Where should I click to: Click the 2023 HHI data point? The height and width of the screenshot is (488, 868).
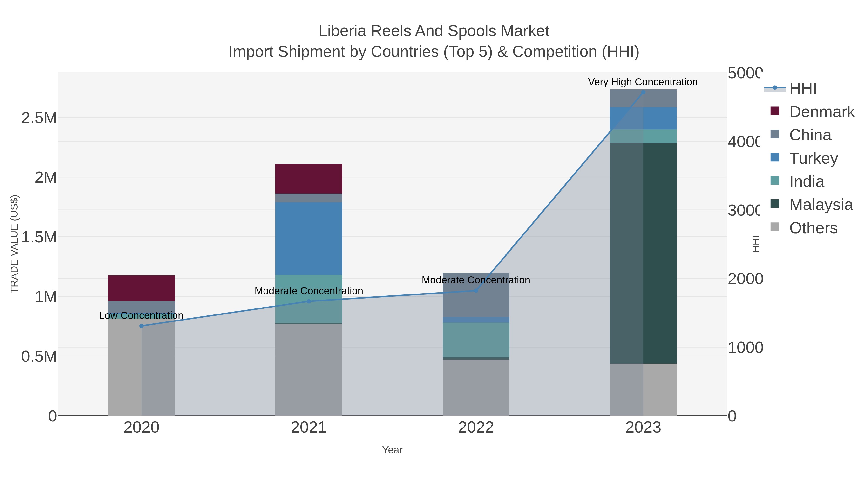pos(643,92)
